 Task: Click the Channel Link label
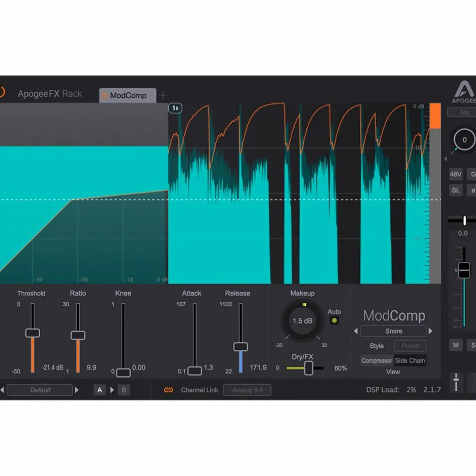199,390
